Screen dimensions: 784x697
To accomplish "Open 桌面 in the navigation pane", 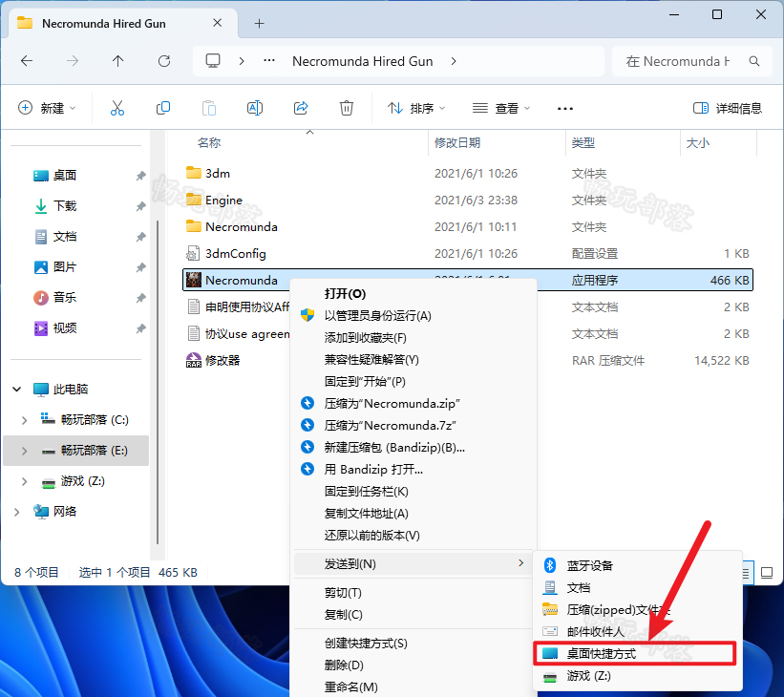I will point(65,175).
